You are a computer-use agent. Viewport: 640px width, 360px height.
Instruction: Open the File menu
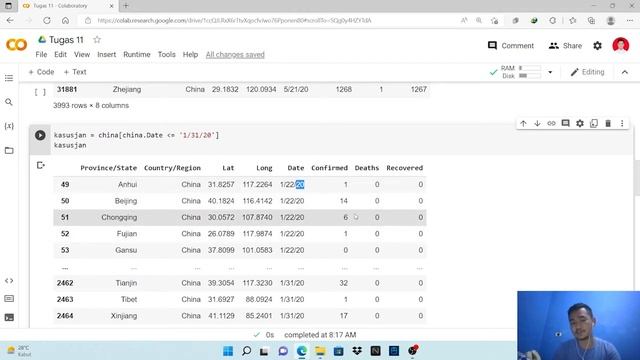click(41, 55)
